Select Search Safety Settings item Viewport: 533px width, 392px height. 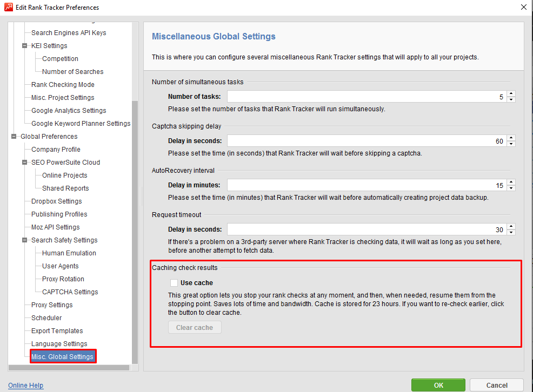click(64, 240)
